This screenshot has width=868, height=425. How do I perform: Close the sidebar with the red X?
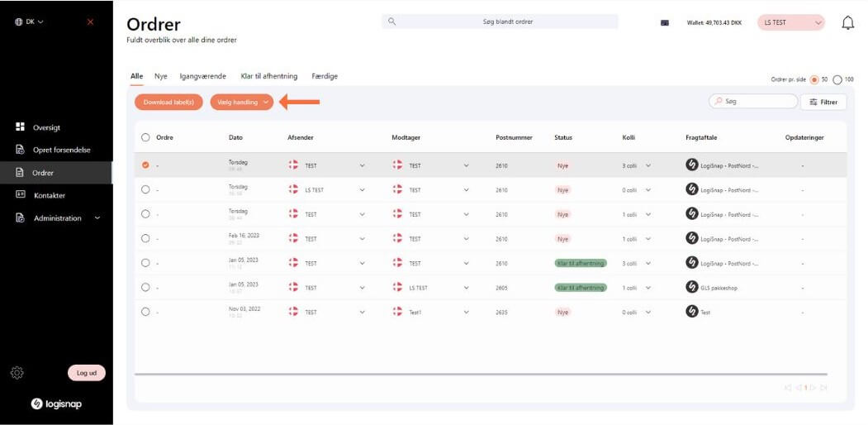point(90,21)
